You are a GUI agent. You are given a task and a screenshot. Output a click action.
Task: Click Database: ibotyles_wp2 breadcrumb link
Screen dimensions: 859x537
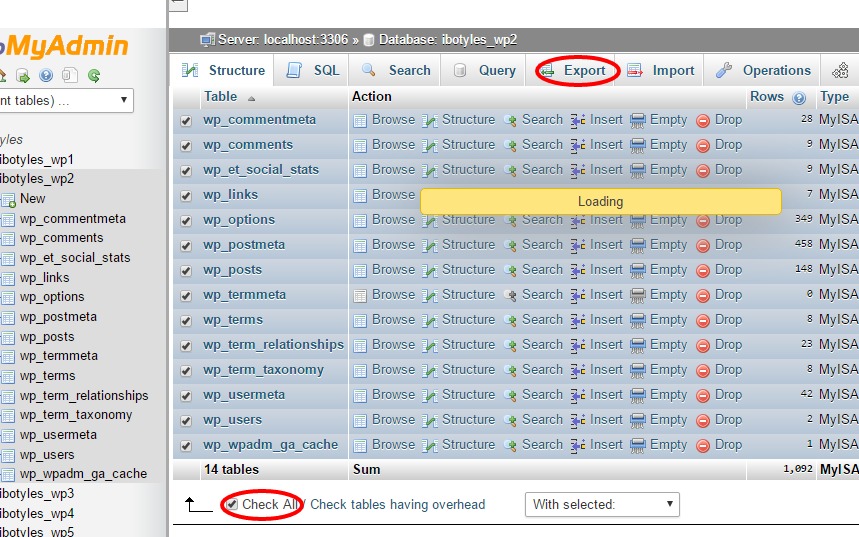click(x=448, y=39)
